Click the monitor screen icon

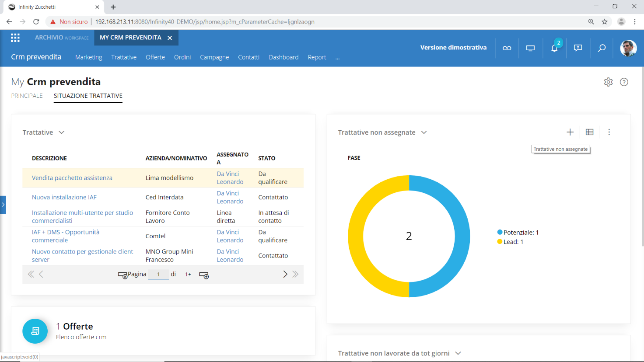tap(530, 48)
